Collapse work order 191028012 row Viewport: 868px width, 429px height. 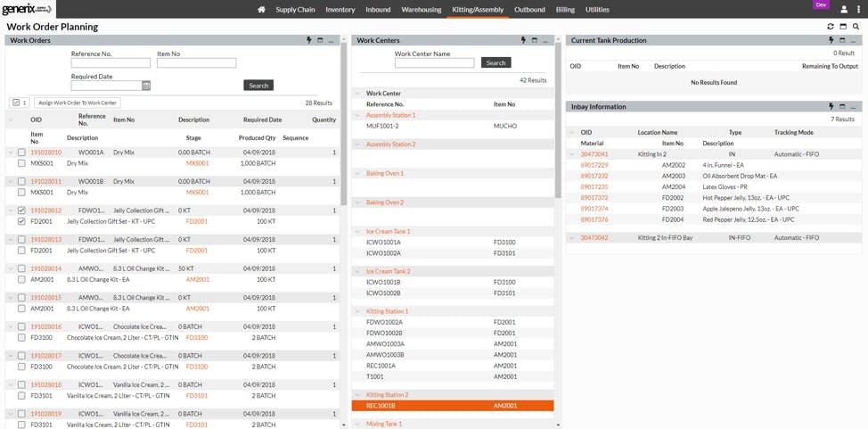[11, 210]
